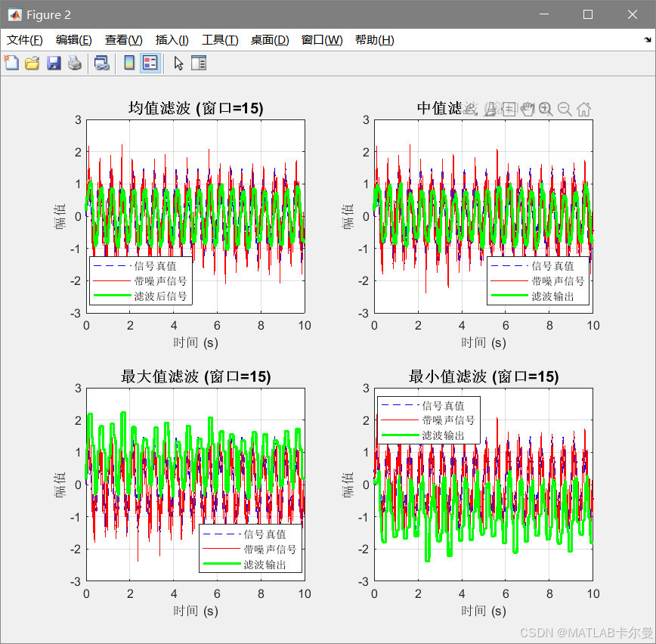Open the Property Inspector from the toolbar
The width and height of the screenshot is (656, 644).
pyautogui.click(x=199, y=63)
